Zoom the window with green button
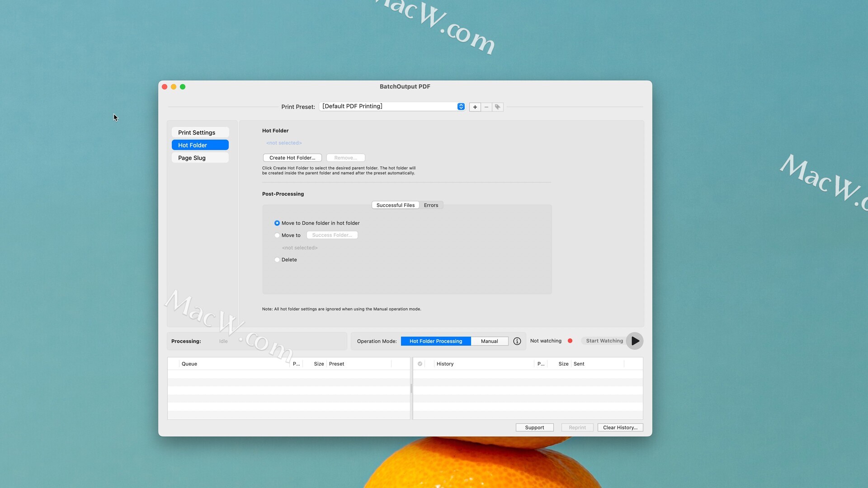Viewport: 868px width, 488px height. pos(183,87)
